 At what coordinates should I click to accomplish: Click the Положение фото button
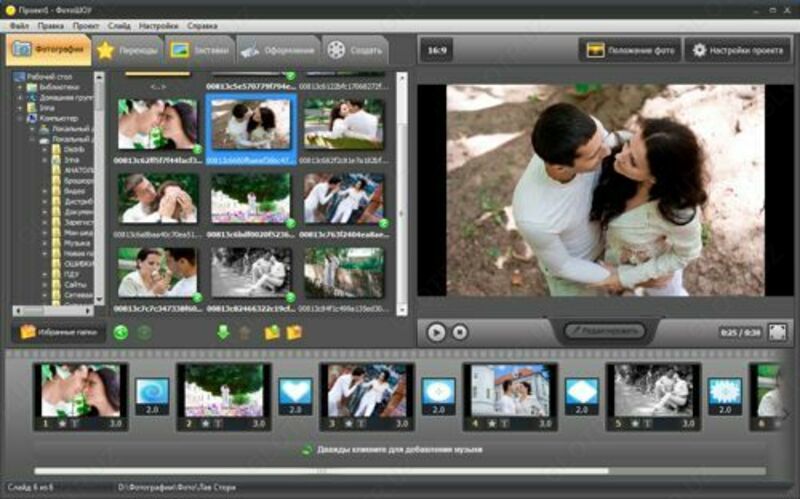[x=629, y=49]
